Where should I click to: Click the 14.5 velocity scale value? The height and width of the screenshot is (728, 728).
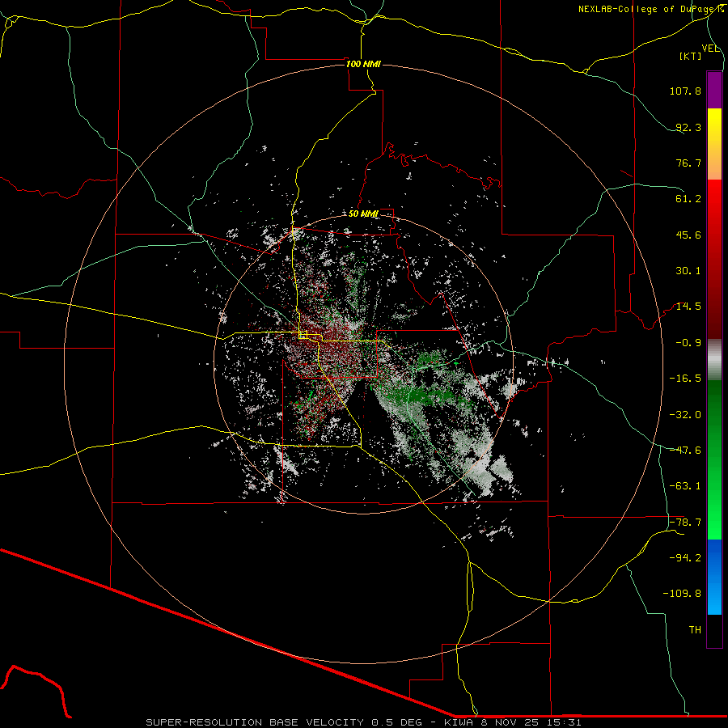tap(688, 307)
